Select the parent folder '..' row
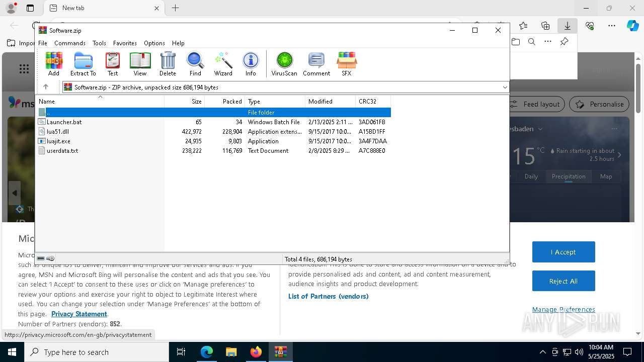 (214, 112)
